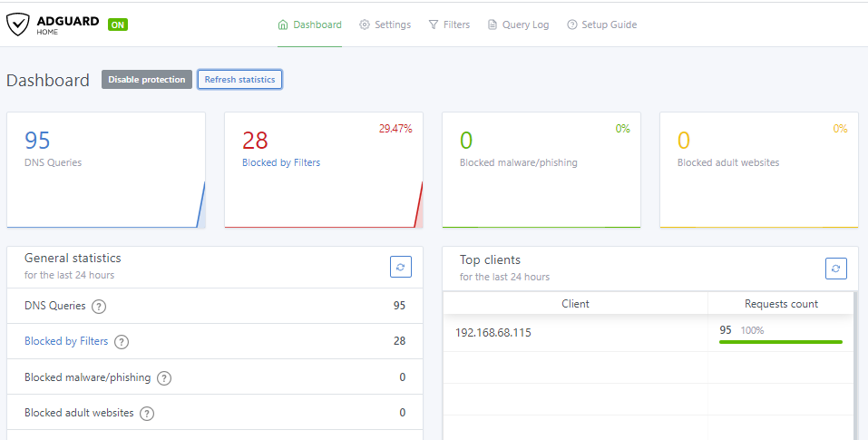The width and height of the screenshot is (868, 440).
Task: Click the green ON status badge
Action: coord(118,24)
